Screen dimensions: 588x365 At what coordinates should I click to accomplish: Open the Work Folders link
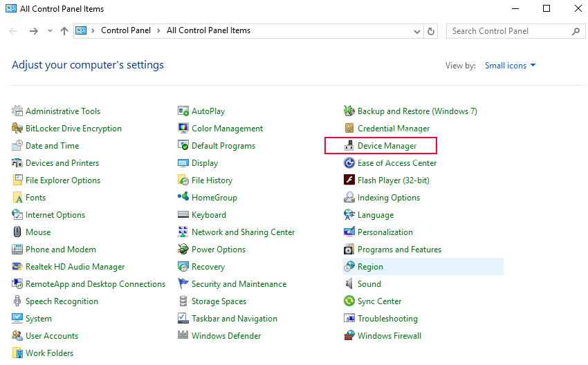coord(50,353)
